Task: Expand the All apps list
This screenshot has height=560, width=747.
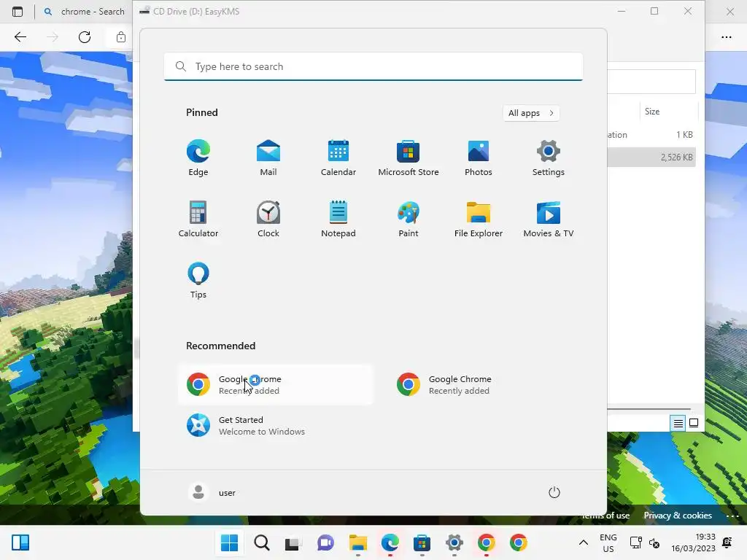Action: 531,113
